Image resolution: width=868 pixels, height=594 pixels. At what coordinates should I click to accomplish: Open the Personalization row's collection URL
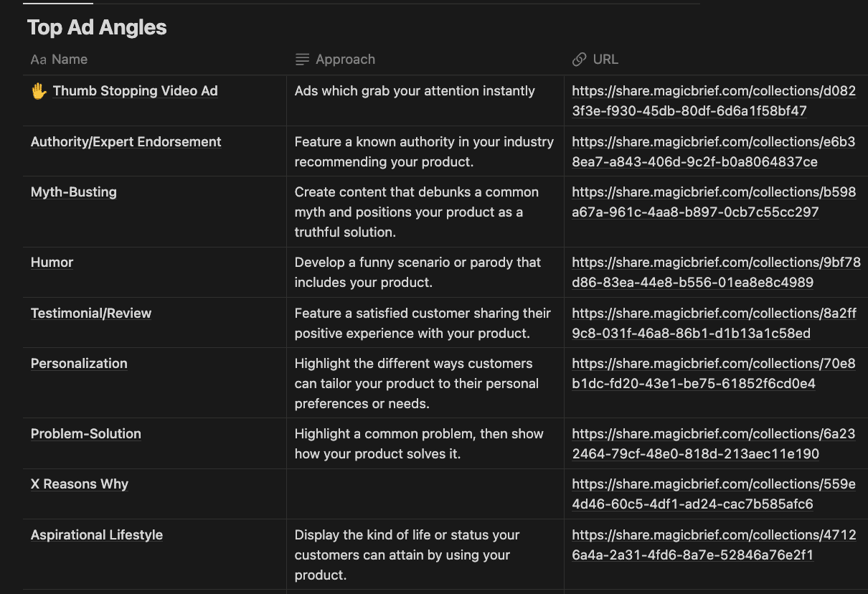click(714, 374)
